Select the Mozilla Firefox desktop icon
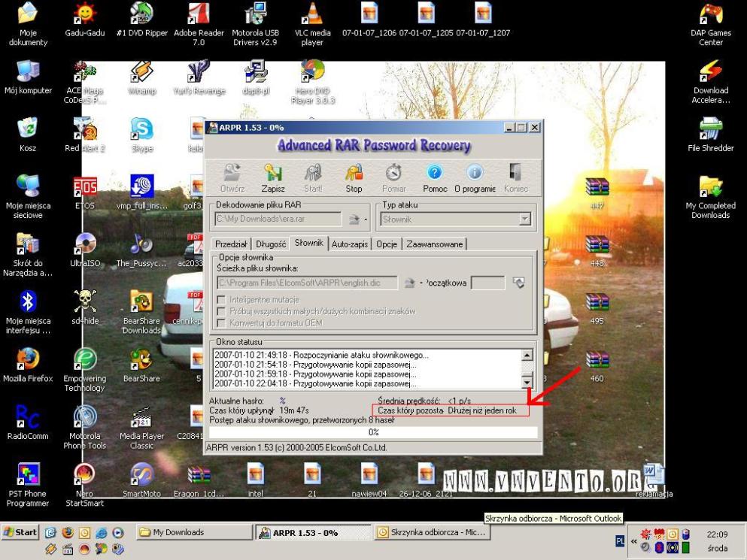This screenshot has width=747, height=560. [x=28, y=359]
